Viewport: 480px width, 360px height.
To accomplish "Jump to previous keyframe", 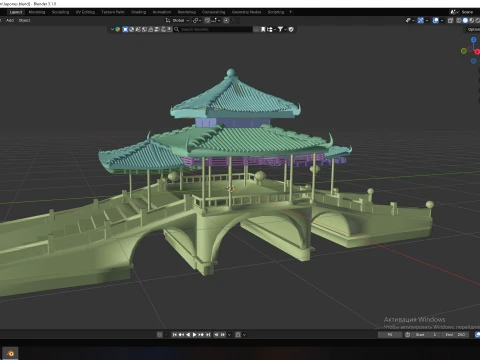I will 181,335.
